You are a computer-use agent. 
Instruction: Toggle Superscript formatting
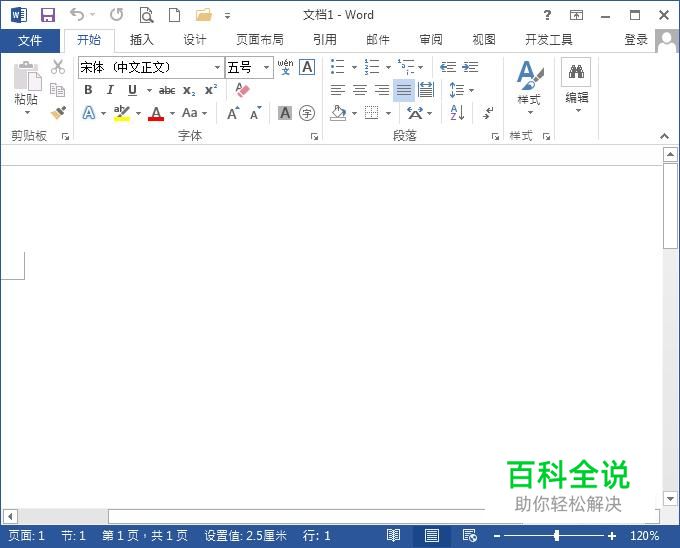click(x=211, y=90)
